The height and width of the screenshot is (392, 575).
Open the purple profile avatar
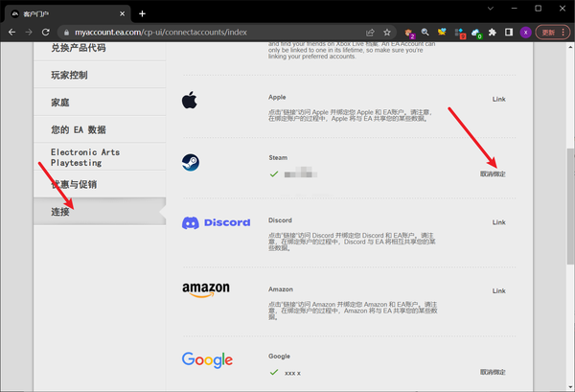[525, 33]
